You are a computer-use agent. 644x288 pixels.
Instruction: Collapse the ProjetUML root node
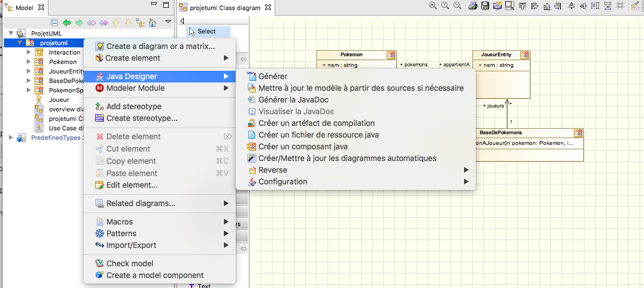pos(11,33)
